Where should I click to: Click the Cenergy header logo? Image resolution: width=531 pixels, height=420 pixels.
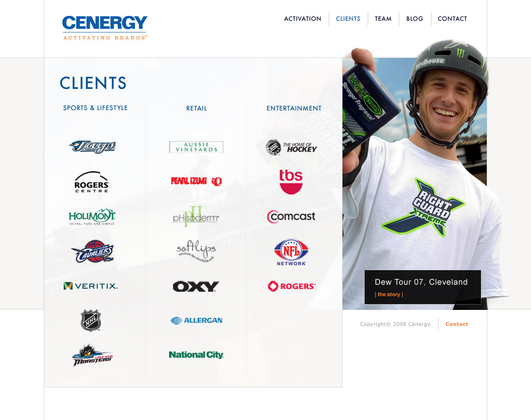point(105,27)
